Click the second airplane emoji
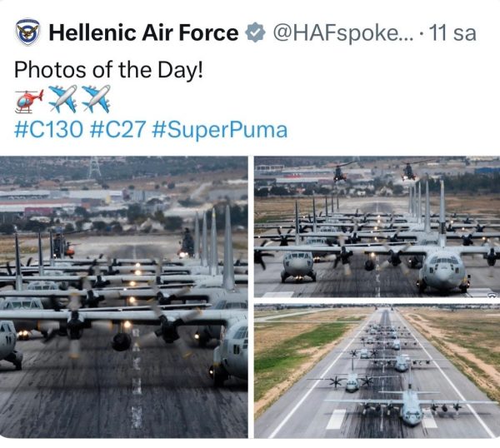The width and height of the screenshot is (500, 448). pos(96,100)
